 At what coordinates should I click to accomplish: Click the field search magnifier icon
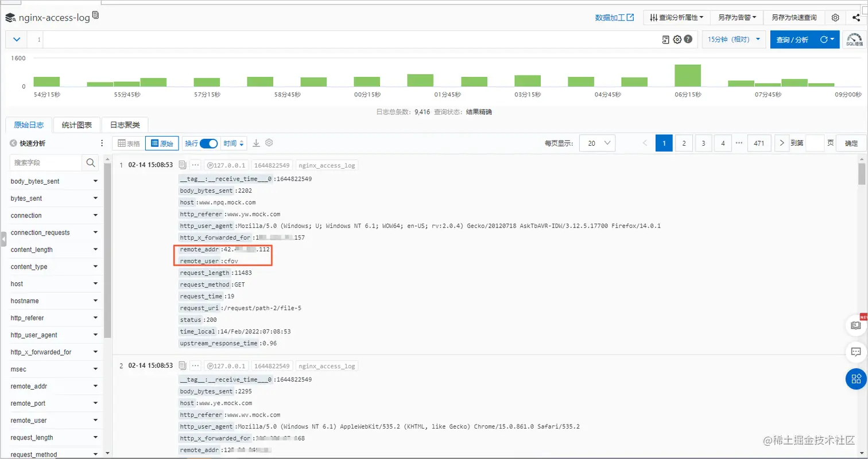pos(91,163)
